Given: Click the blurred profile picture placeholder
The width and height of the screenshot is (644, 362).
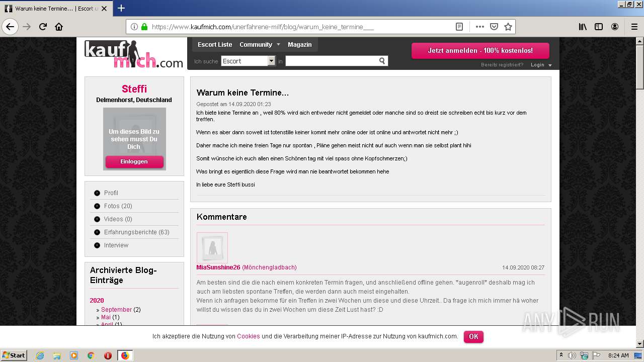Looking at the screenshot, I should pos(134,139).
